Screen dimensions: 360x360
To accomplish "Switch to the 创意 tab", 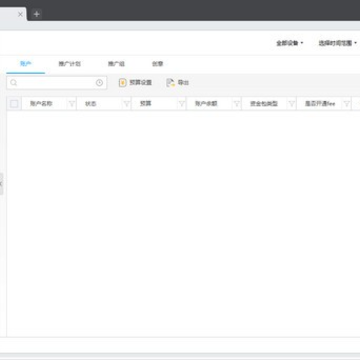I will 157,64.
